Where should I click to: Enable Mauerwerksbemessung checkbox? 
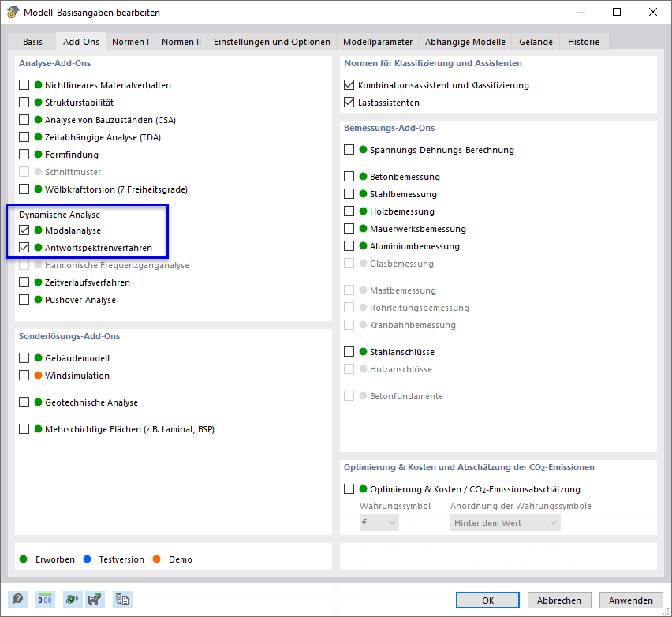349,229
